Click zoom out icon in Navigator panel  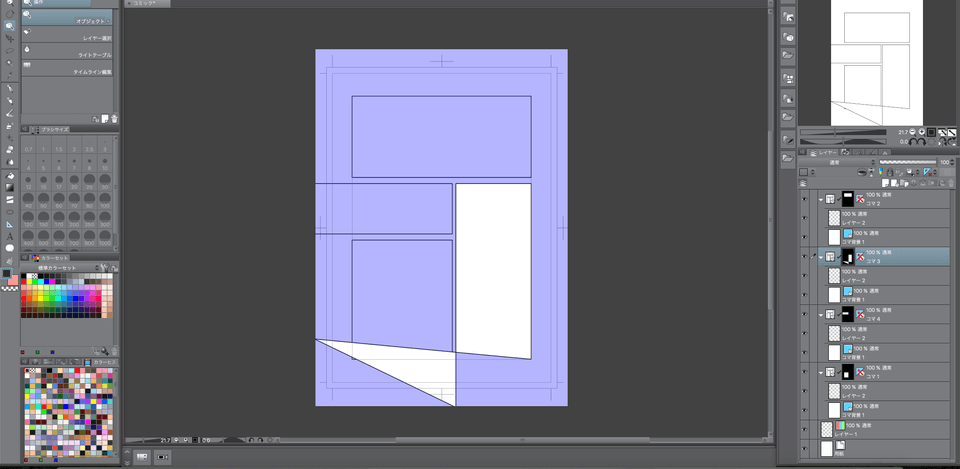(x=911, y=132)
